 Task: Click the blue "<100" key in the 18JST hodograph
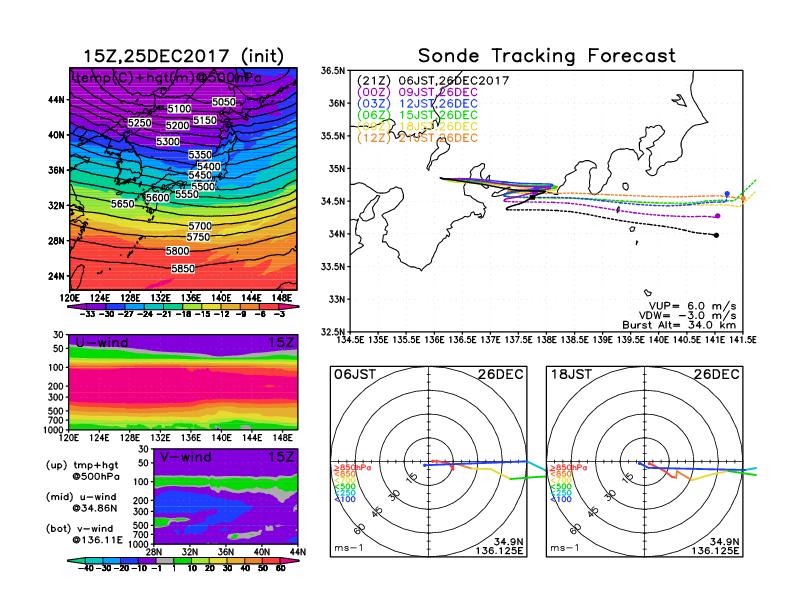561,499
